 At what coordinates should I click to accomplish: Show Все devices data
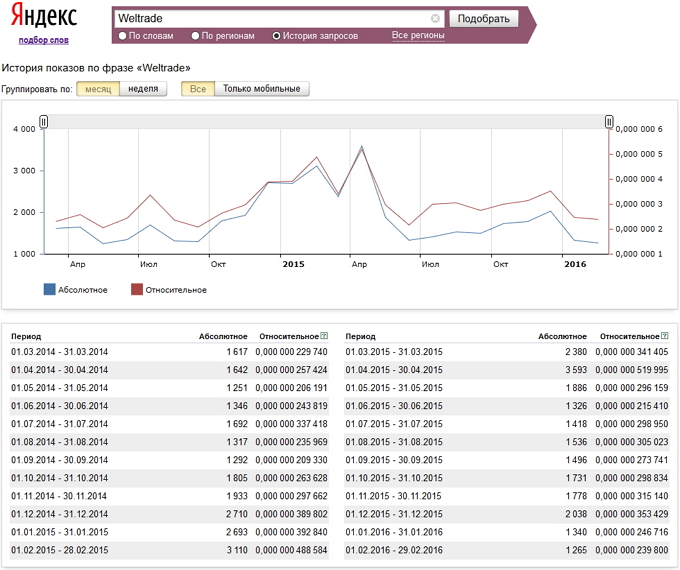[198, 89]
